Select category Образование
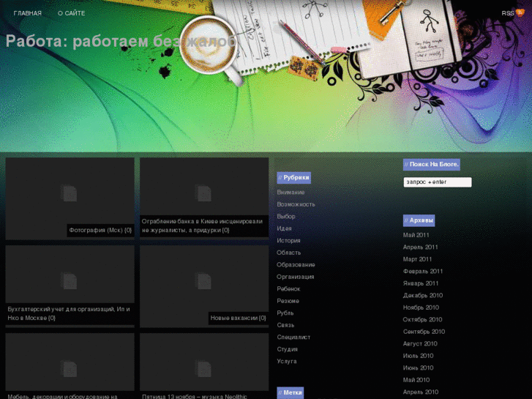The image size is (532, 399). click(296, 265)
